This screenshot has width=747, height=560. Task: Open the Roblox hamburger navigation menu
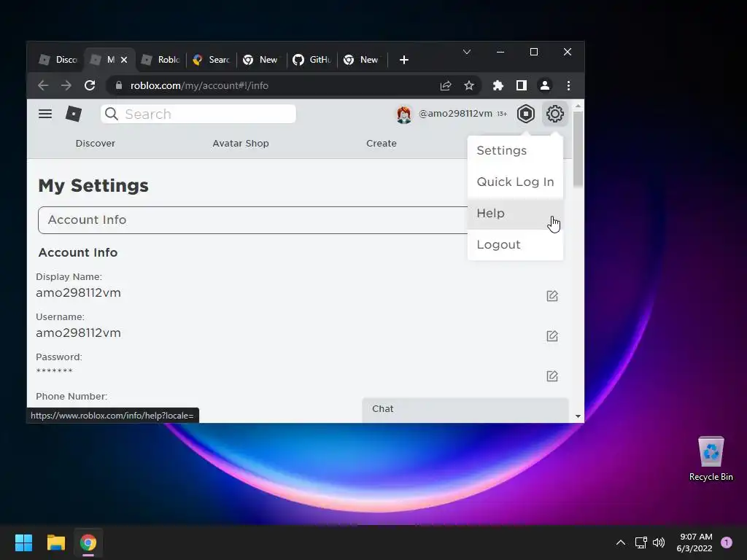click(x=45, y=114)
